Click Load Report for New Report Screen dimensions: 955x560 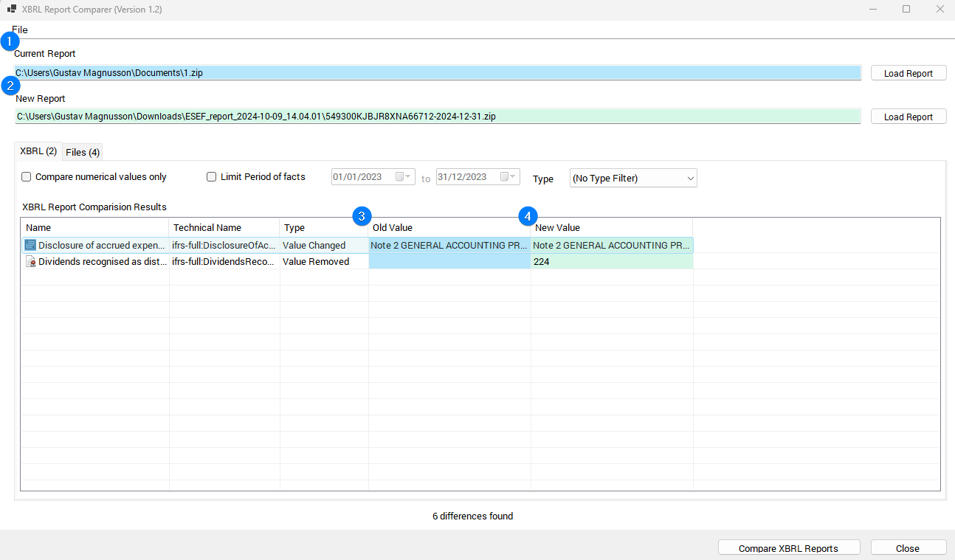tap(909, 117)
